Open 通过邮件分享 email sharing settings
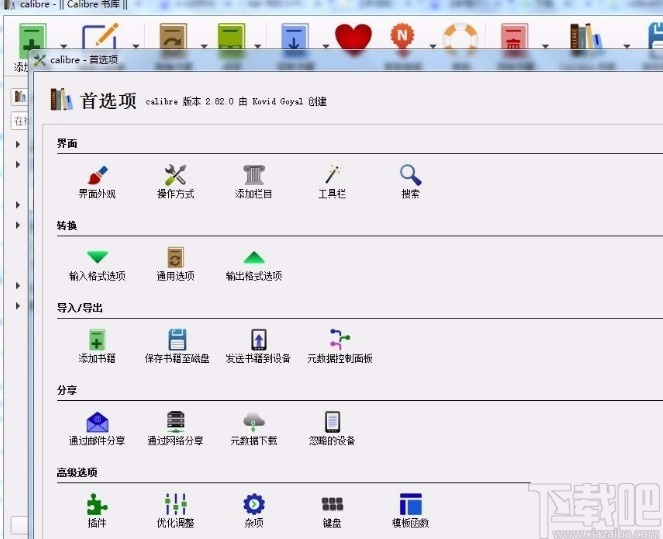Viewport: 663px width, 539px height. [97, 429]
